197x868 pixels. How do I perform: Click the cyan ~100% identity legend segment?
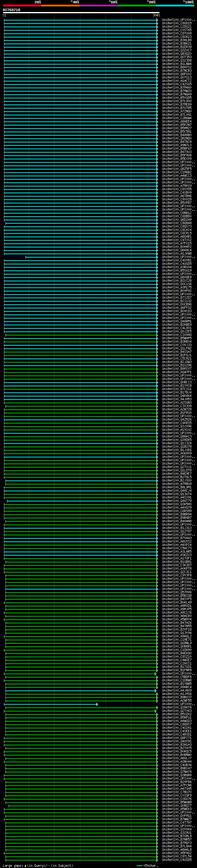point(175,6)
